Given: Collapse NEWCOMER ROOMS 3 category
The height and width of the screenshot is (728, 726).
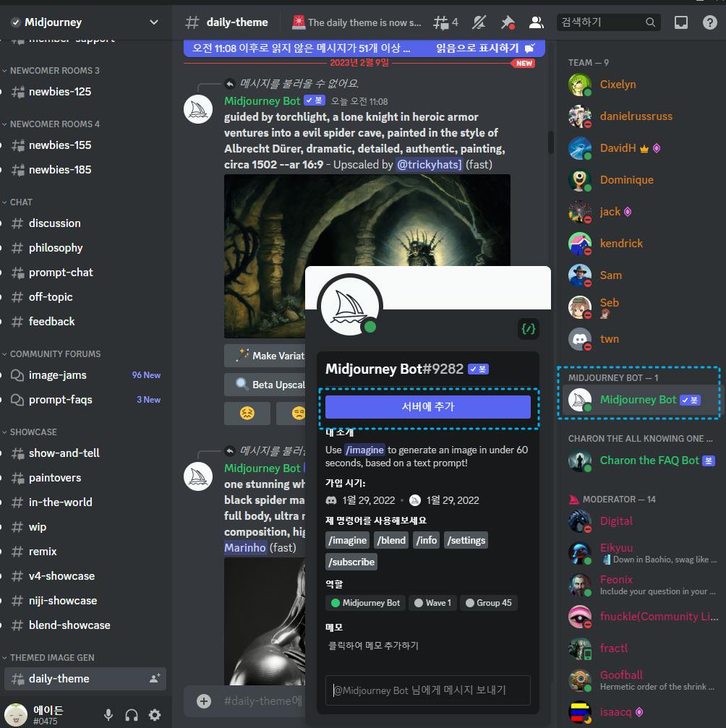Looking at the screenshot, I should click(x=51, y=71).
